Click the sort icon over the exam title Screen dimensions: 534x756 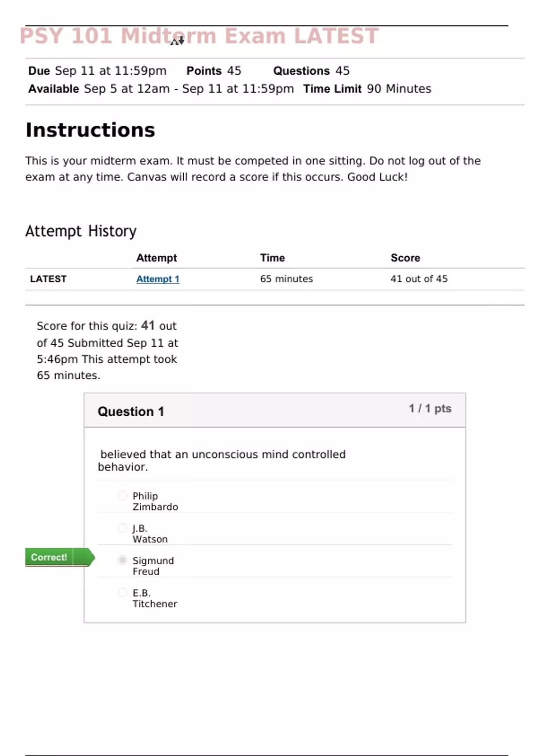tap(177, 41)
